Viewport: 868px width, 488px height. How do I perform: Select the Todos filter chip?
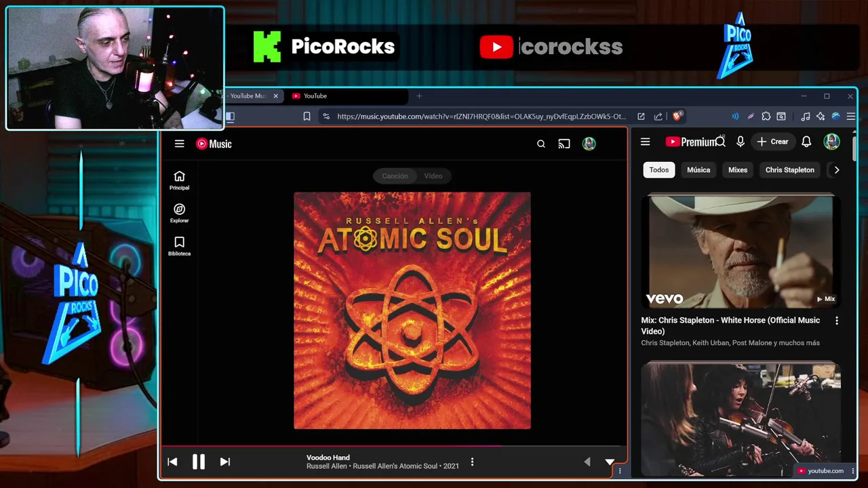tap(659, 170)
